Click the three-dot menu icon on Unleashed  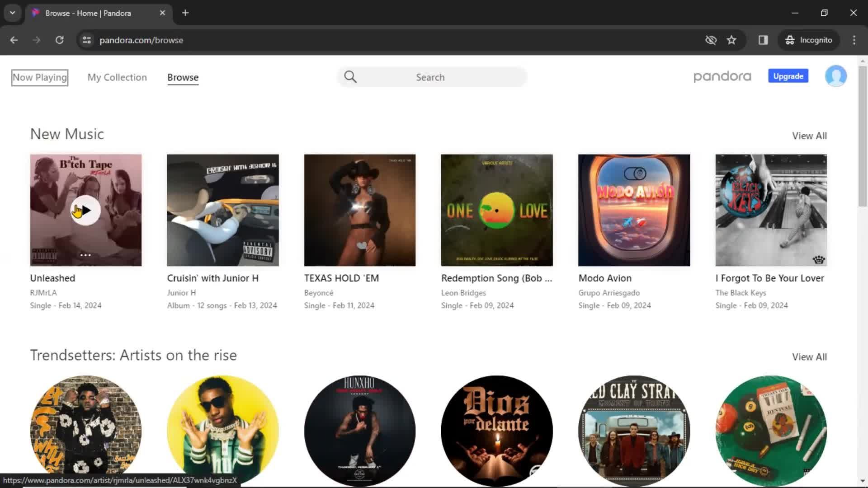click(x=85, y=255)
